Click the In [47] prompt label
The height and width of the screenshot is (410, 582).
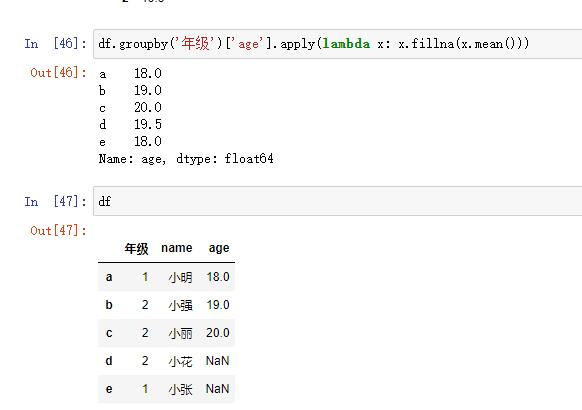(x=56, y=201)
